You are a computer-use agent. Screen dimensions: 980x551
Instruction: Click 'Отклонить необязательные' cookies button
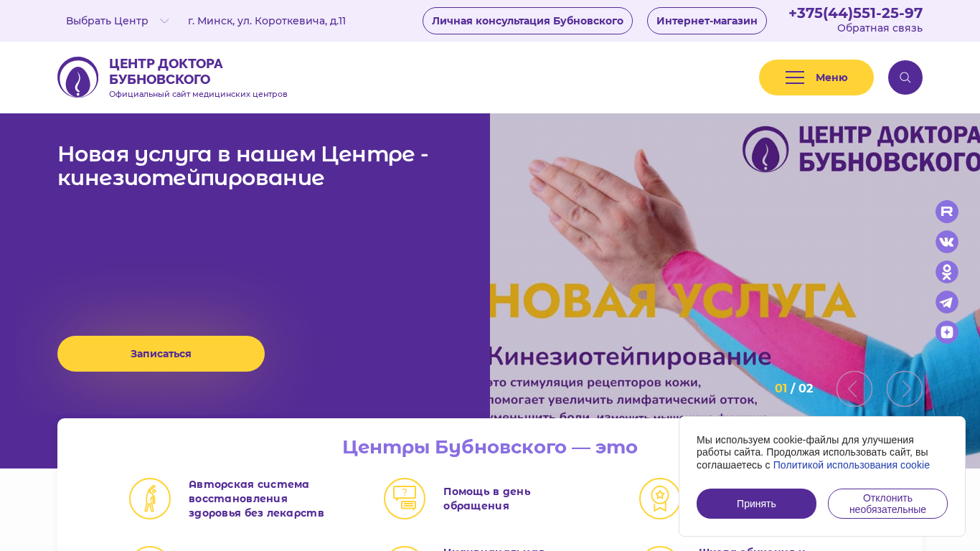[x=887, y=504]
